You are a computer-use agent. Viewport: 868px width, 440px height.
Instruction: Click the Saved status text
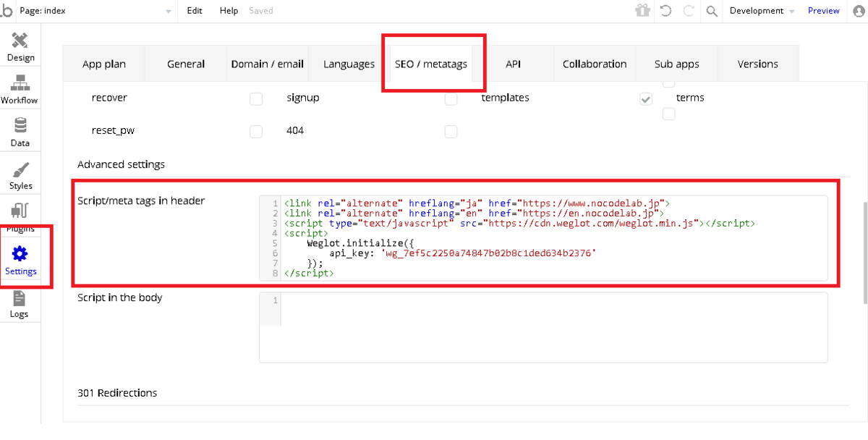(261, 11)
